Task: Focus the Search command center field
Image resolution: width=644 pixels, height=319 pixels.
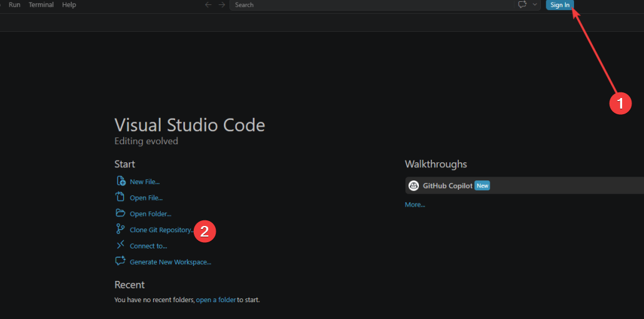Action: 371,5
